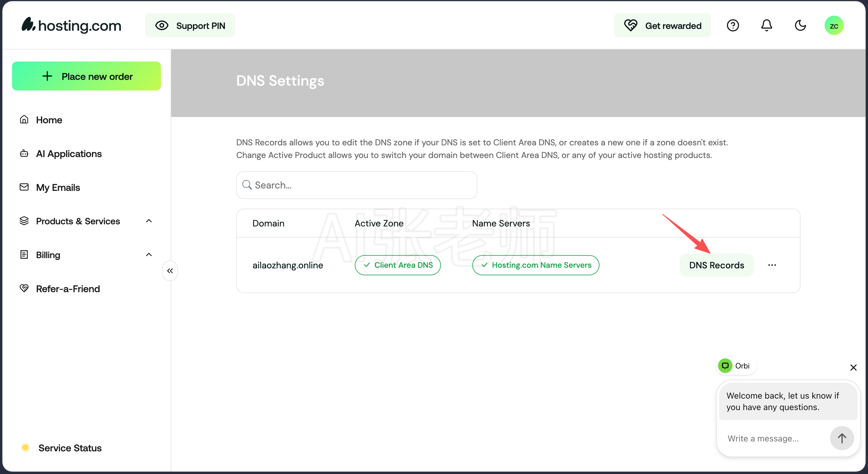868x474 pixels.
Task: Click the Welcome back chat message
Action: (788, 402)
